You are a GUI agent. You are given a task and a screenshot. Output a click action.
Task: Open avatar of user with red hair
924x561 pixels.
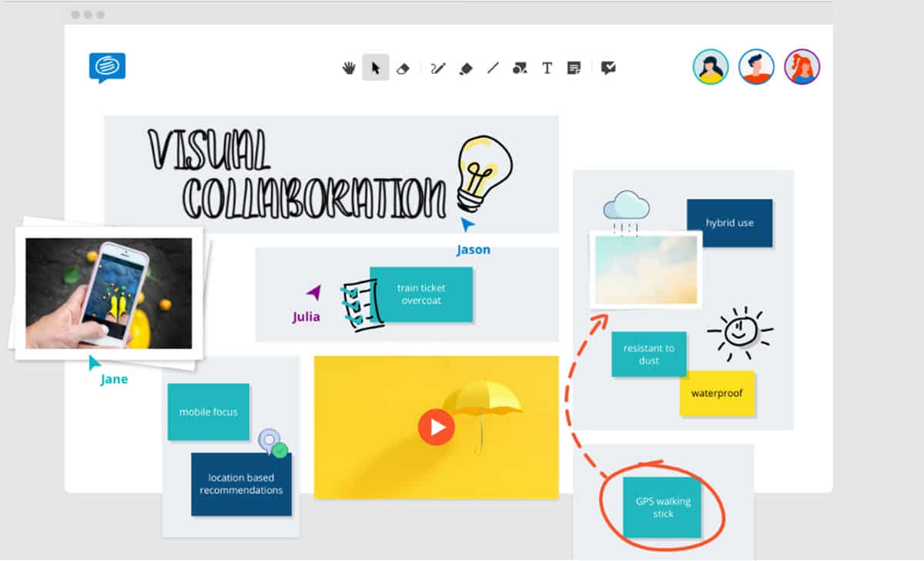click(802, 67)
